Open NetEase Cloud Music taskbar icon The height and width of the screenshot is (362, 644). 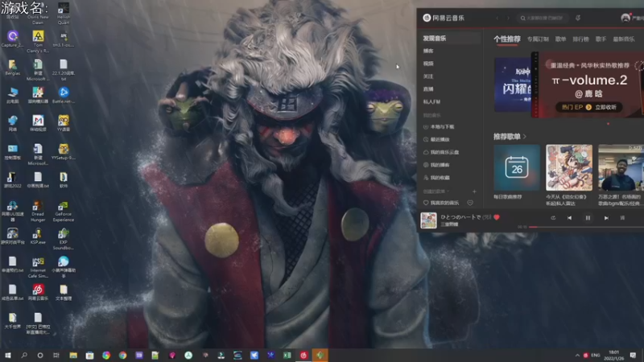point(303,356)
